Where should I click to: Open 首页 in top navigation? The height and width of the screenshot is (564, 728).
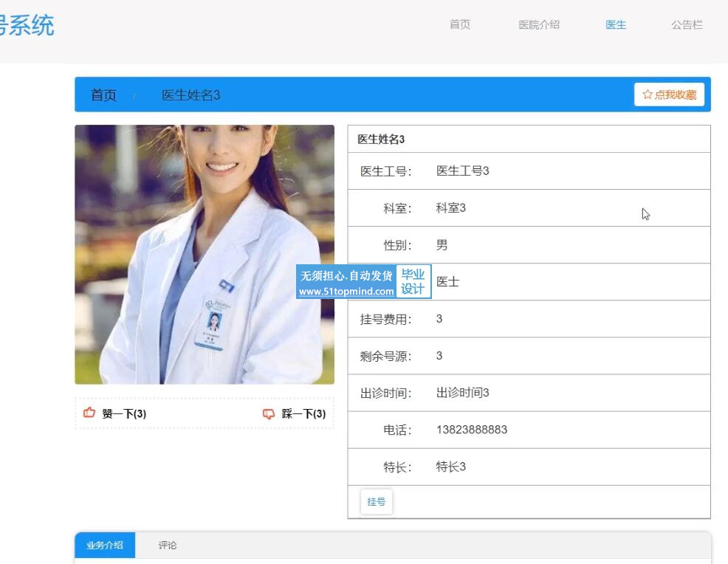coord(460,24)
